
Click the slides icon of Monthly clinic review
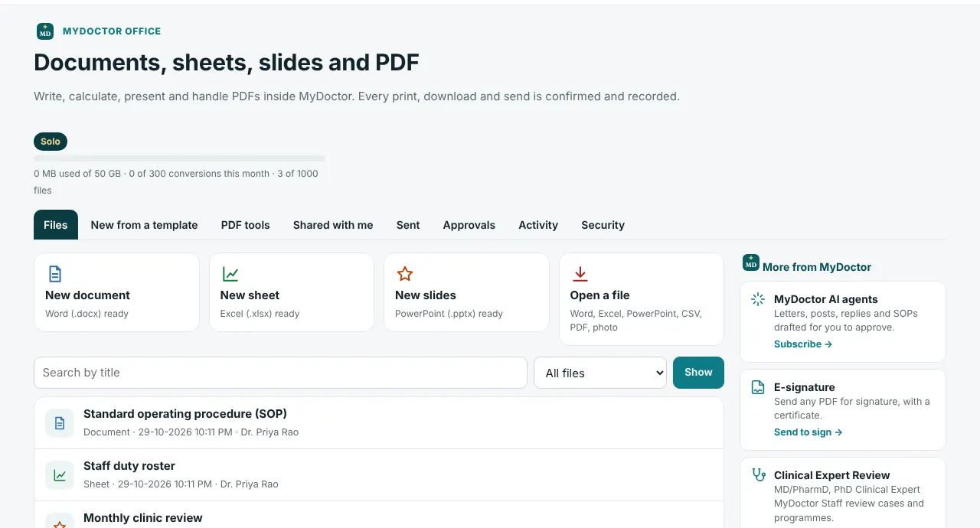[60, 521]
